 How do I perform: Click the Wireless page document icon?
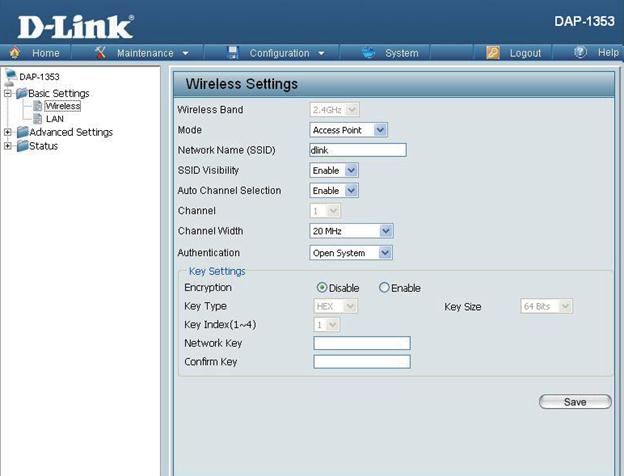(37, 106)
